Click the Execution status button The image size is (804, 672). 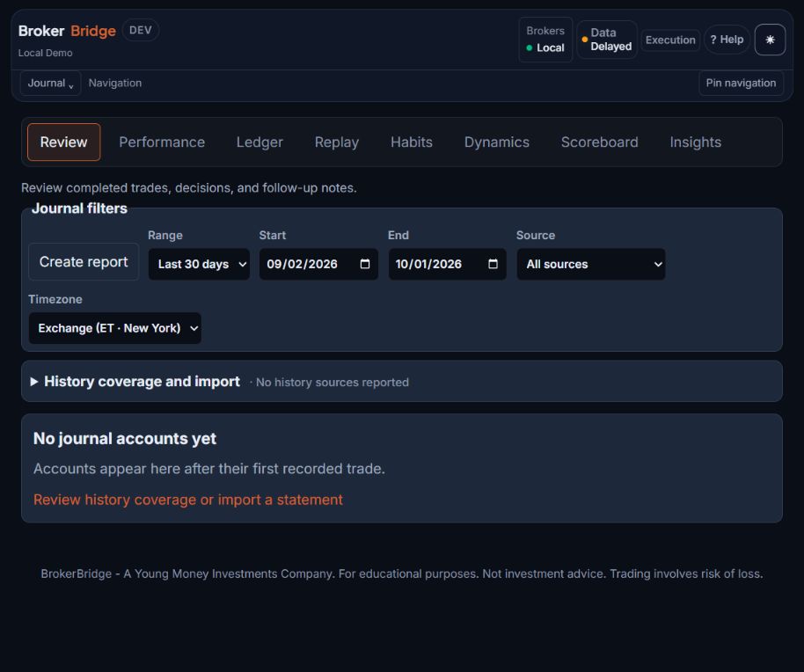[x=670, y=40]
